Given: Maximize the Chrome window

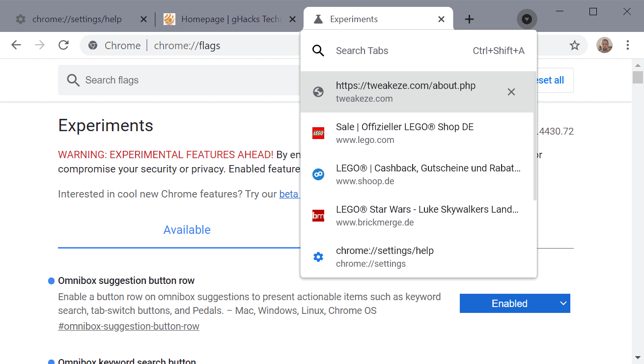Looking at the screenshot, I should [x=593, y=12].
